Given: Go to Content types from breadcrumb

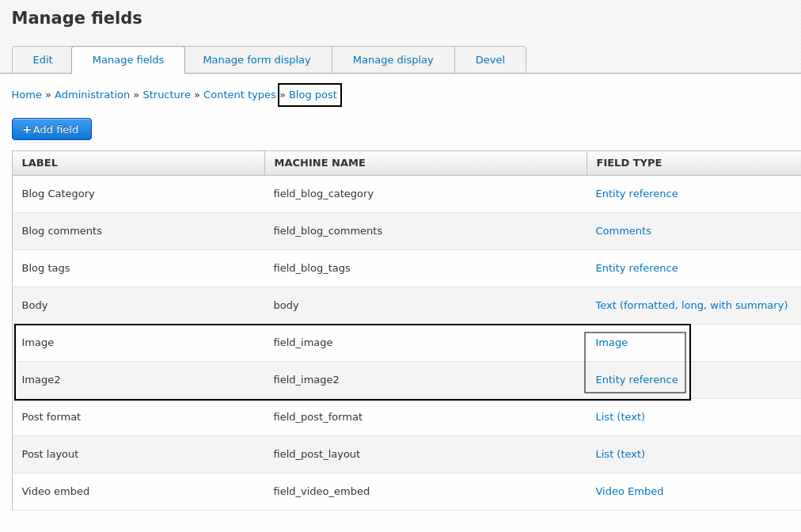Looking at the screenshot, I should [x=239, y=94].
